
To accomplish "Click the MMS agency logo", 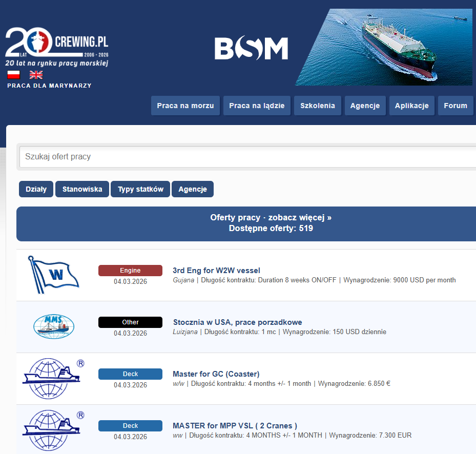I will 53,326.
